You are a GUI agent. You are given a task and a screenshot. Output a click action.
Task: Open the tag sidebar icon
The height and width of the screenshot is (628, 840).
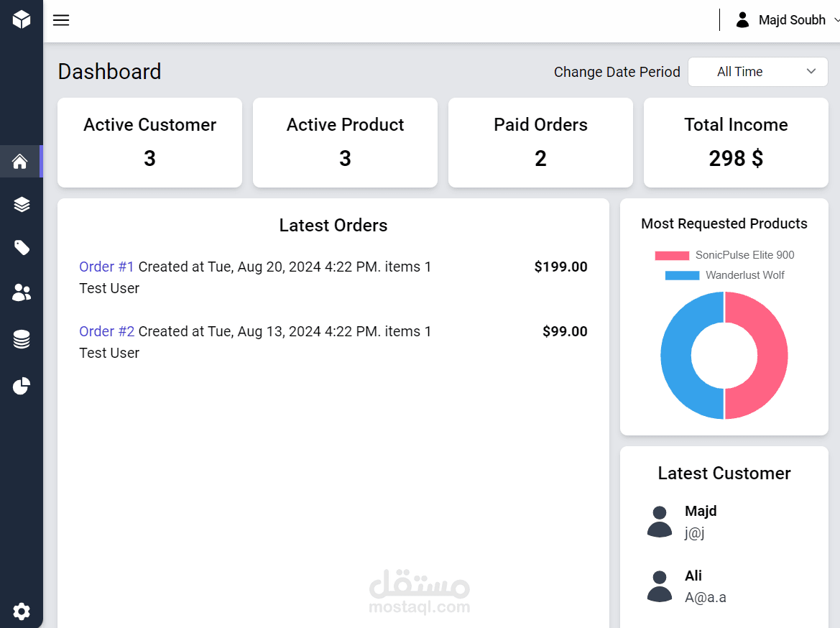[x=22, y=248]
